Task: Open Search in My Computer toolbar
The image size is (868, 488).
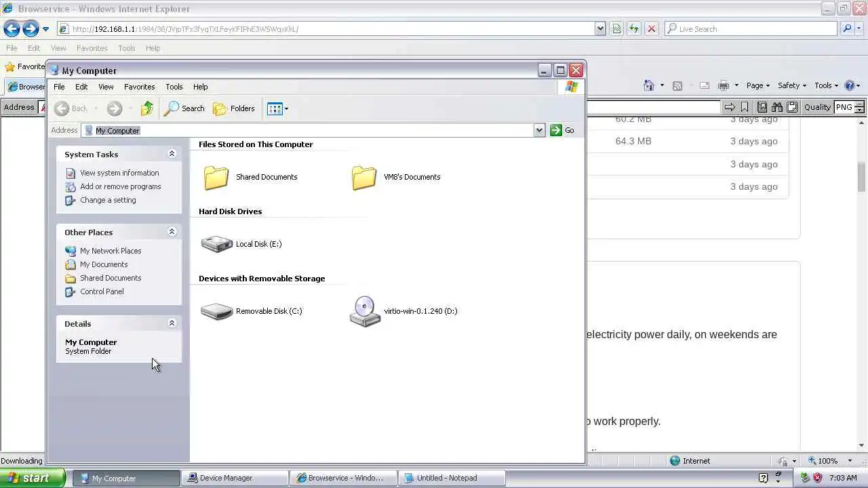Action: click(x=184, y=108)
